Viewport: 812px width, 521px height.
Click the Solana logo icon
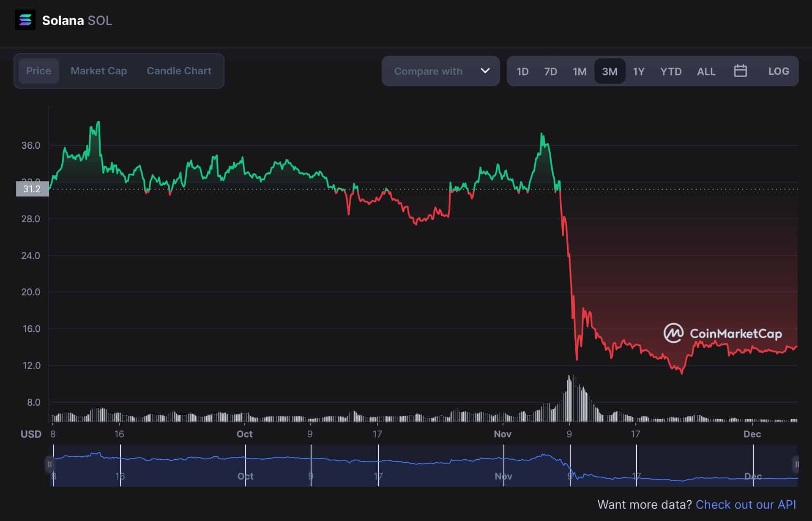(x=25, y=20)
